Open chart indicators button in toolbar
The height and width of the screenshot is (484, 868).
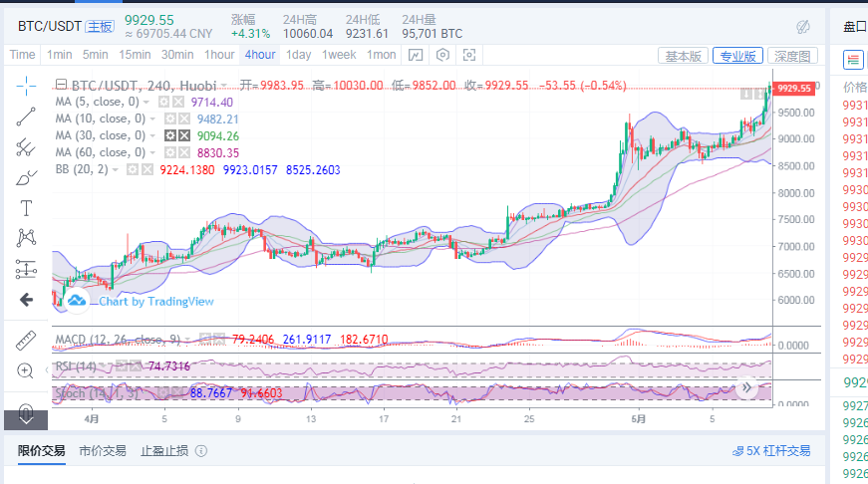click(417, 55)
